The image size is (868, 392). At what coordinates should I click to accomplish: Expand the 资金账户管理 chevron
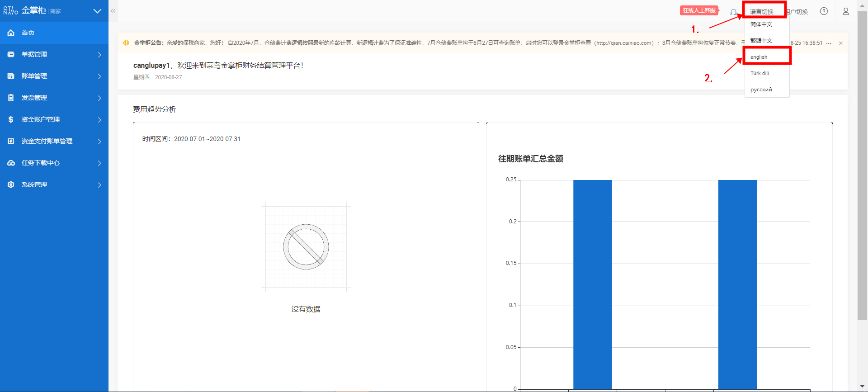pos(99,120)
